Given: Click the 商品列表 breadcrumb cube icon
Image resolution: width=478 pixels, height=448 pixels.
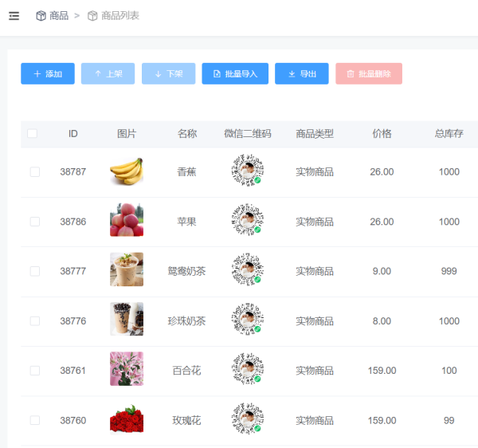Looking at the screenshot, I should pos(92,16).
